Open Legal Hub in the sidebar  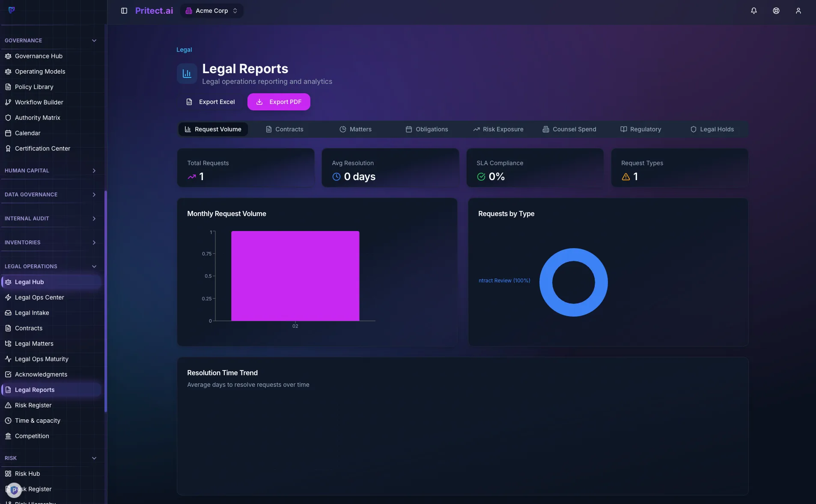(x=51, y=282)
